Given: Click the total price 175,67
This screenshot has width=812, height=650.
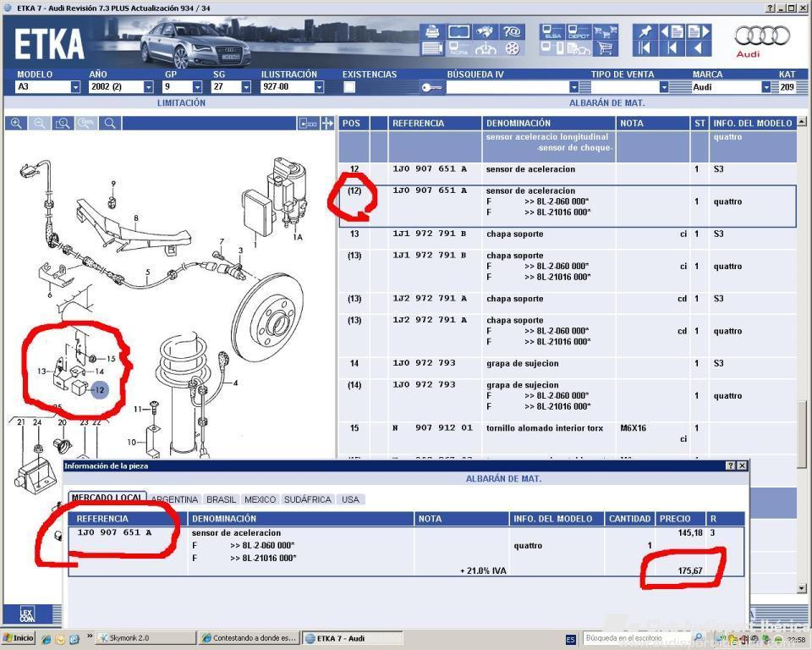Looking at the screenshot, I should coord(690,570).
